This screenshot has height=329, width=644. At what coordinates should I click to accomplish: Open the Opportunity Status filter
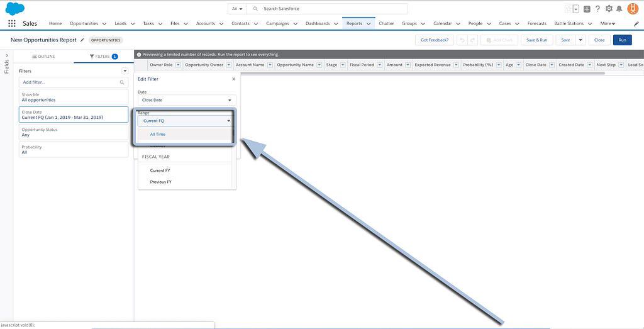[73, 132]
